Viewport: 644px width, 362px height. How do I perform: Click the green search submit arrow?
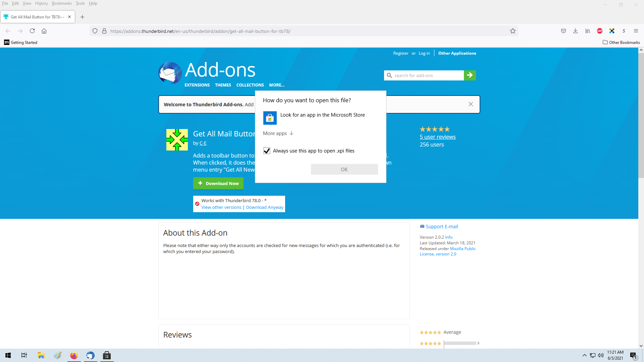[x=470, y=75]
